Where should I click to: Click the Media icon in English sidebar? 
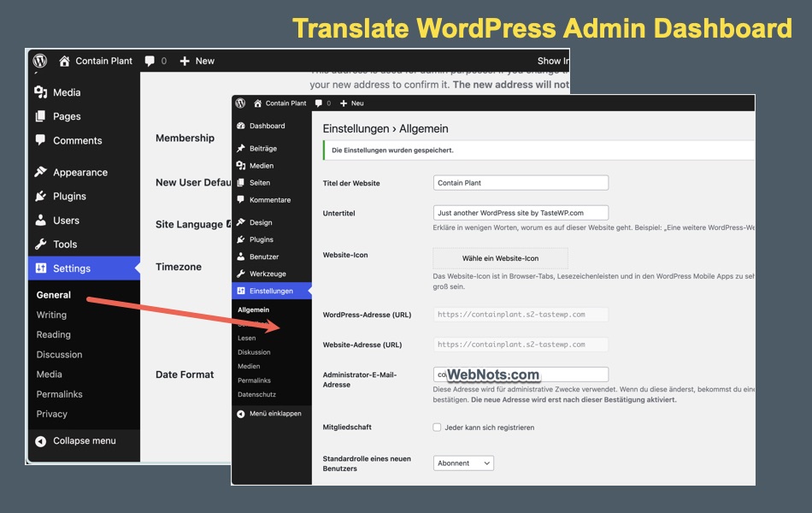pos(41,92)
